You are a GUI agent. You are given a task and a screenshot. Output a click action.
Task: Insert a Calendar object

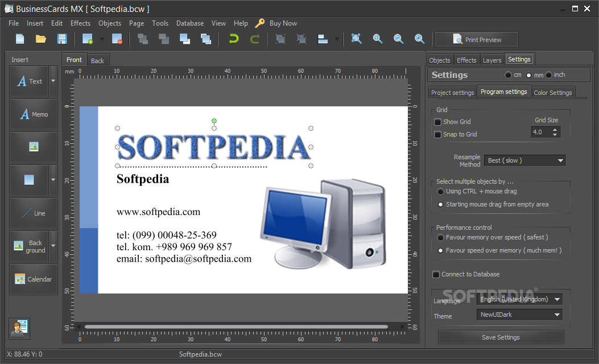[x=34, y=279]
